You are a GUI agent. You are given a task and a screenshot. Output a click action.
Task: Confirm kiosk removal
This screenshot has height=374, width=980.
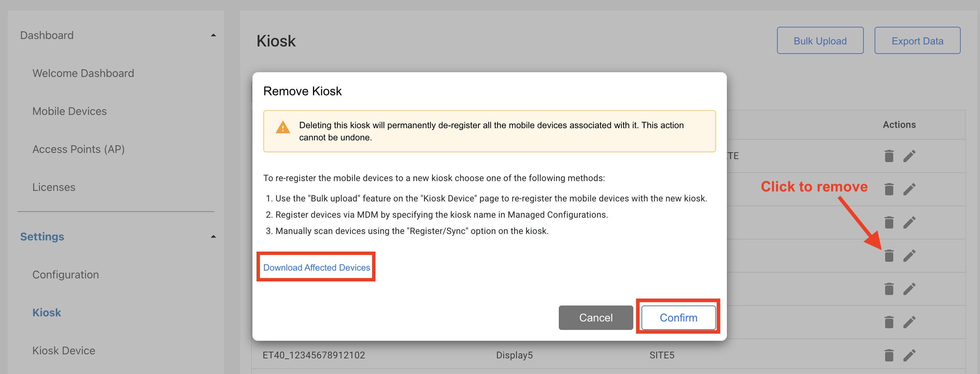coord(678,318)
